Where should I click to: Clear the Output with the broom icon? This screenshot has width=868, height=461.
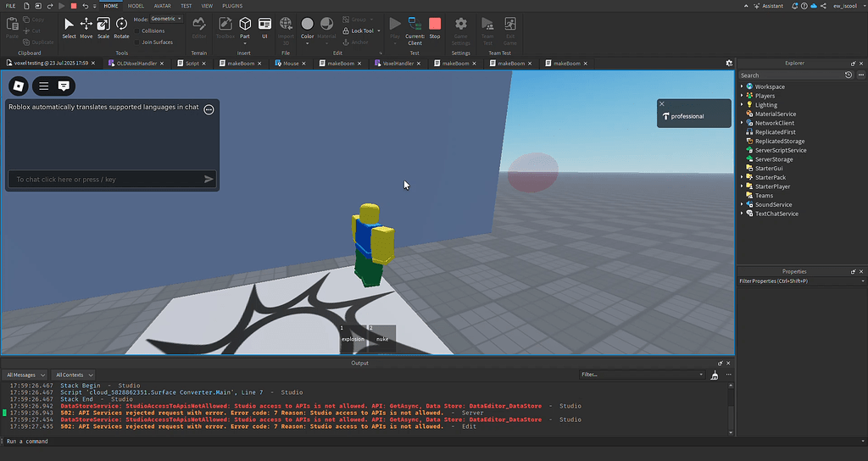click(x=715, y=375)
